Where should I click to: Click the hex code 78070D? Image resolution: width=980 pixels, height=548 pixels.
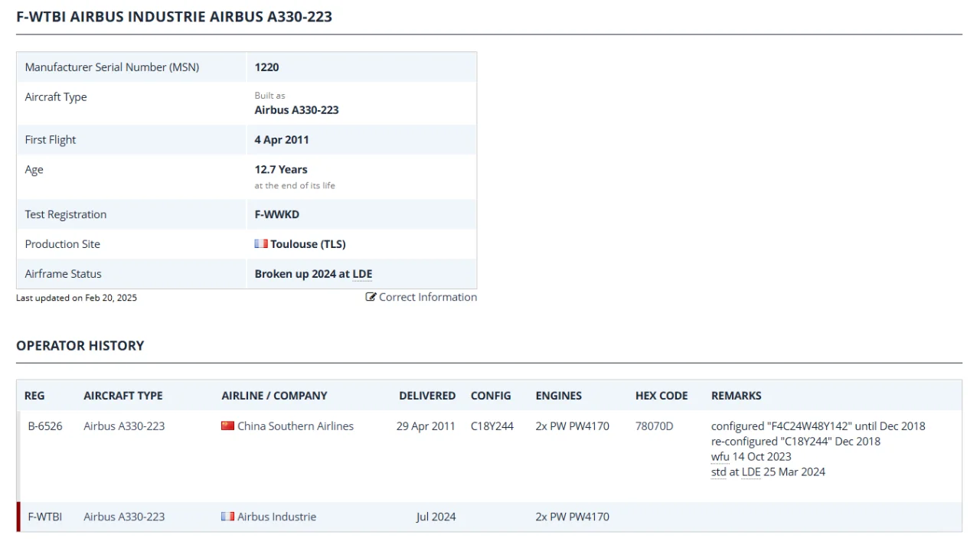point(654,426)
